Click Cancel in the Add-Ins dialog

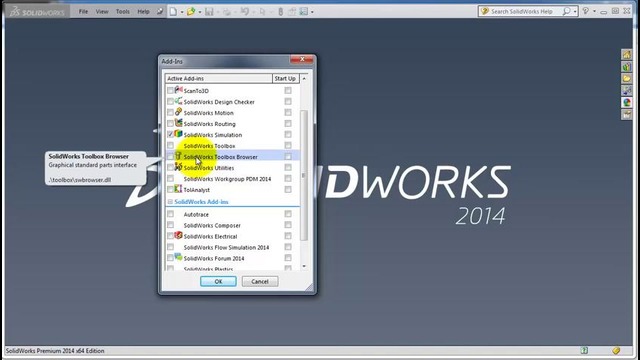point(260,281)
